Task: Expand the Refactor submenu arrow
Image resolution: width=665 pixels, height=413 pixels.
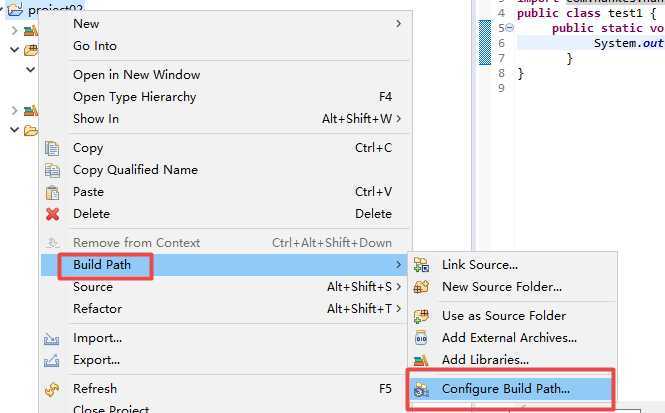Action: click(x=398, y=309)
